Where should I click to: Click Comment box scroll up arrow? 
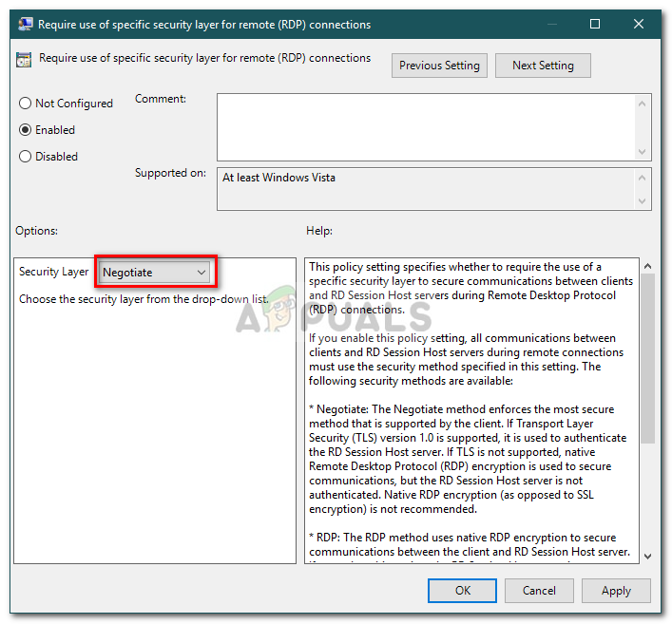point(642,104)
